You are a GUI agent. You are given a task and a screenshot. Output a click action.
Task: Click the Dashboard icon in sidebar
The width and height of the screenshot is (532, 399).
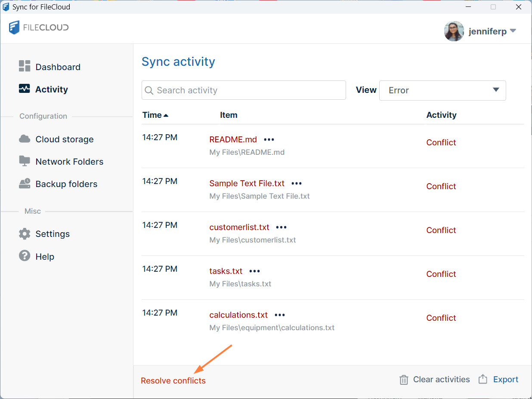coord(25,66)
